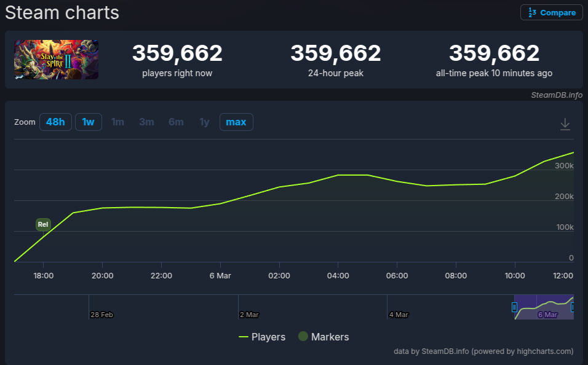
Task: Choose the 6m zoom option
Action: pyautogui.click(x=176, y=122)
